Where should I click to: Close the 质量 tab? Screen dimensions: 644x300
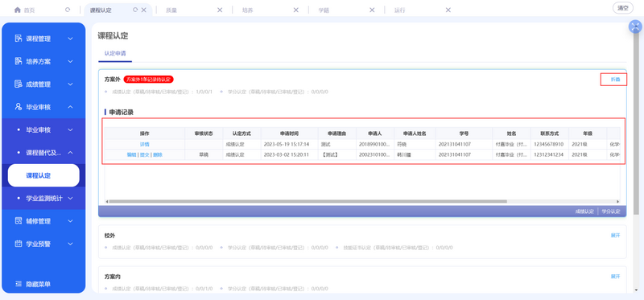(x=220, y=10)
